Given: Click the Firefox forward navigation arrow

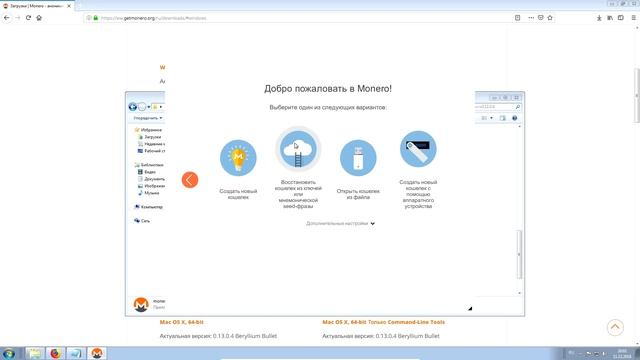Looking at the screenshot, I should coord(18,18).
